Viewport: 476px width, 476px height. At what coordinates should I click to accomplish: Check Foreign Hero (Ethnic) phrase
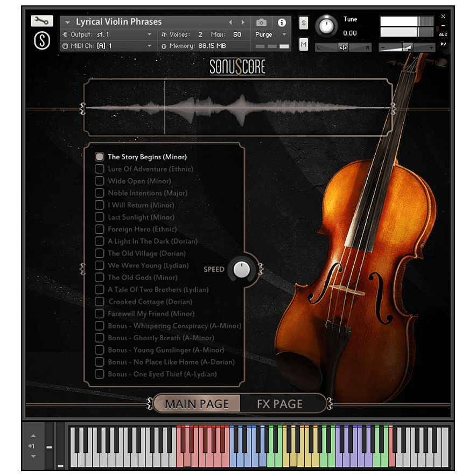click(99, 229)
